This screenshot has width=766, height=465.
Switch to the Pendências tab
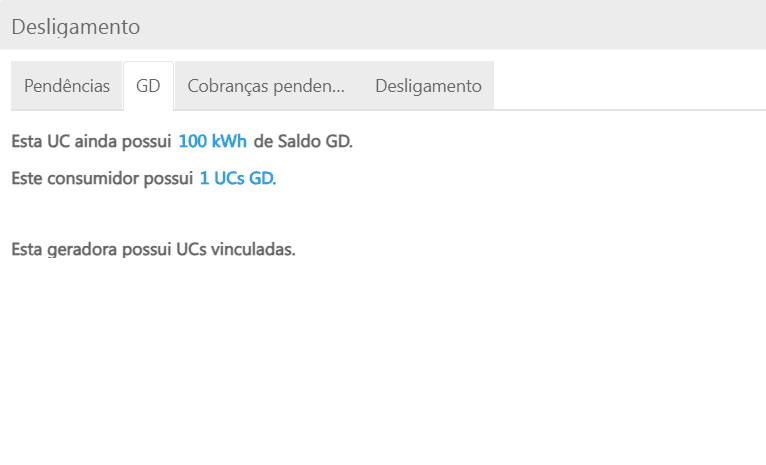pyautogui.click(x=67, y=86)
